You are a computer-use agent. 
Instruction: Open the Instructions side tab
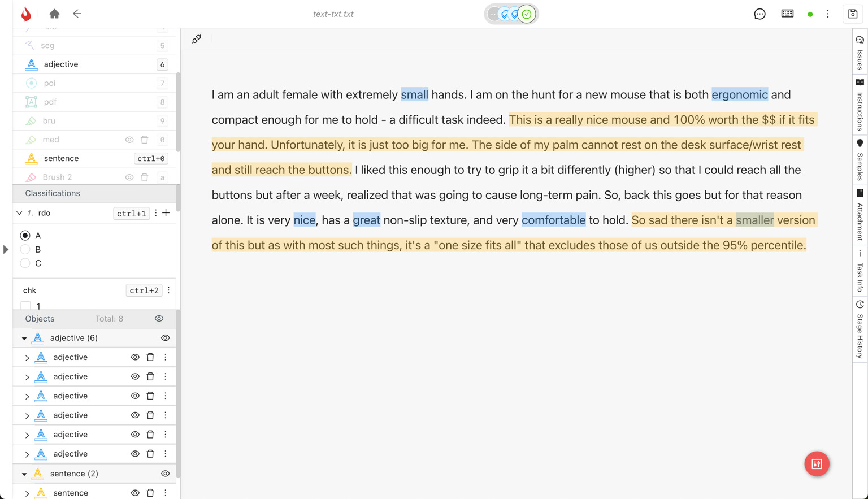coord(860,105)
